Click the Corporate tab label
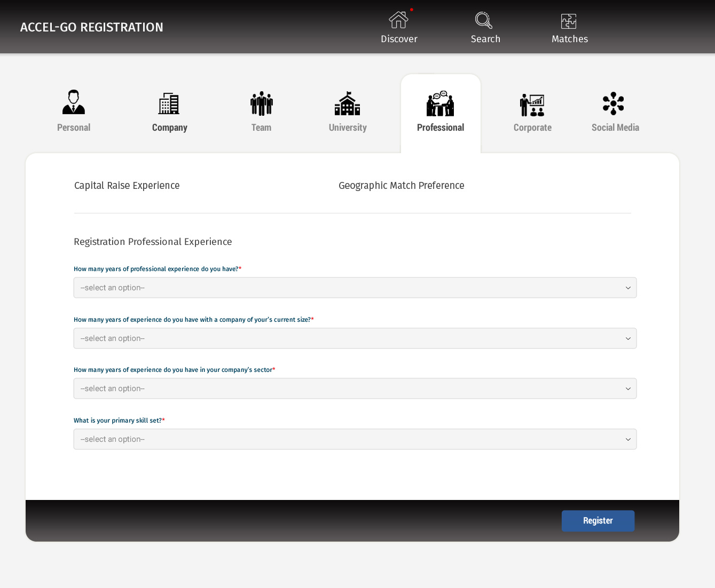 [532, 128]
